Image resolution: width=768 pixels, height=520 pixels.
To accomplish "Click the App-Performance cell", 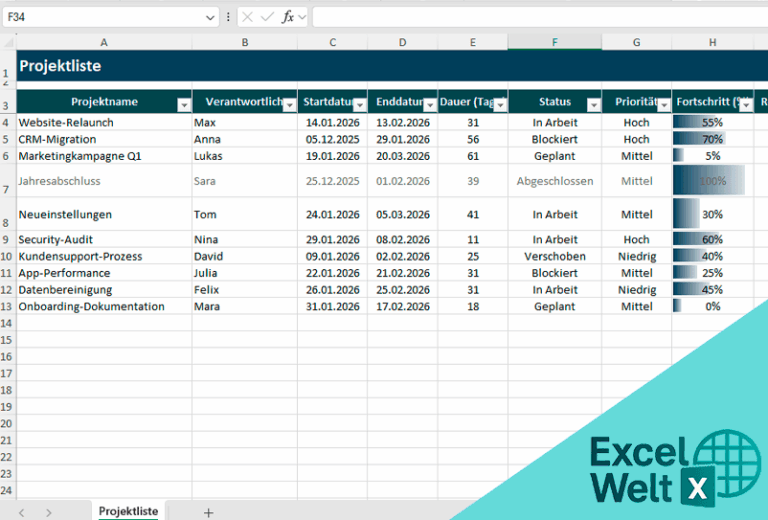I will 104,273.
